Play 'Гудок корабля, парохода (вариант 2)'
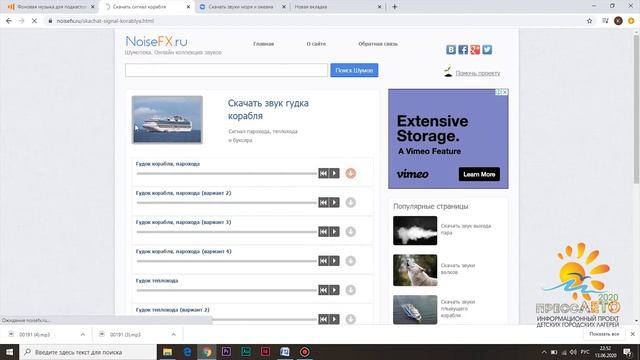Screen dimensions: 640x360 click(x=334, y=202)
